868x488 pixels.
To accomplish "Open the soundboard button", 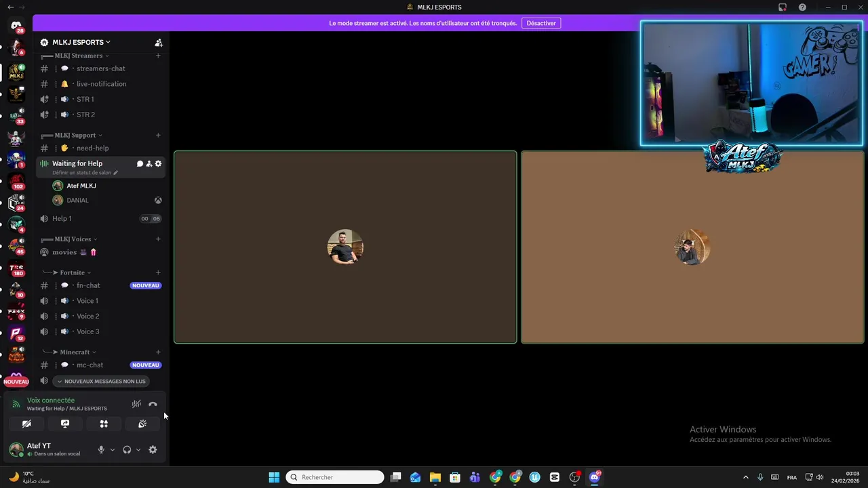I will (x=142, y=424).
